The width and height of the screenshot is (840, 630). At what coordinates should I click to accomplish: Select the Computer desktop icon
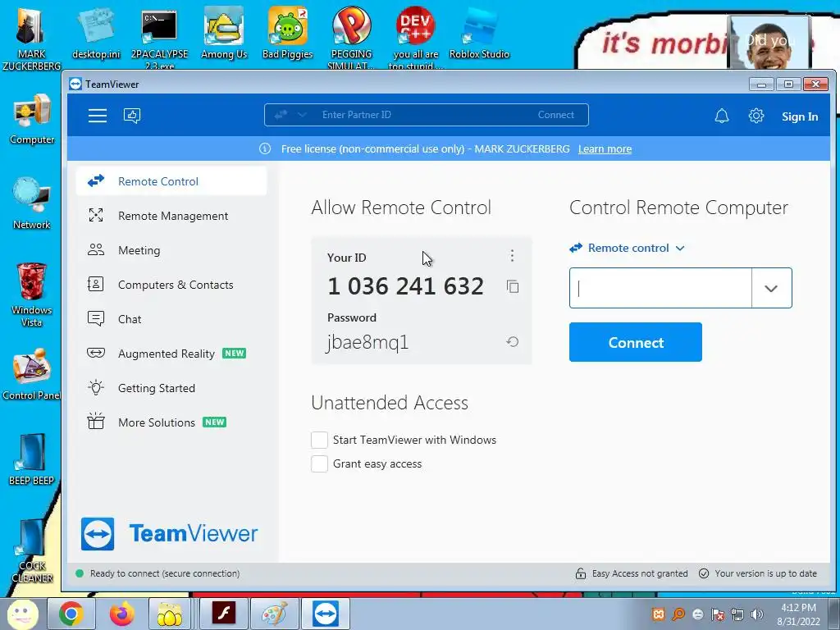(x=32, y=119)
